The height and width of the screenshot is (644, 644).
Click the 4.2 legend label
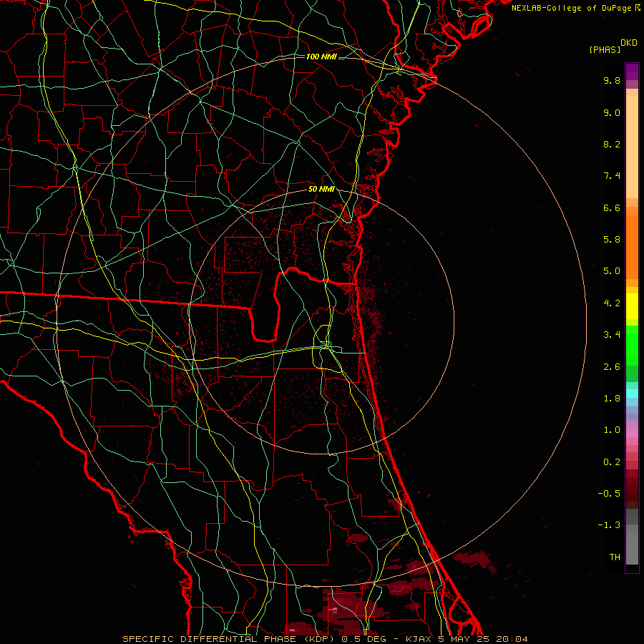pyautogui.click(x=612, y=303)
